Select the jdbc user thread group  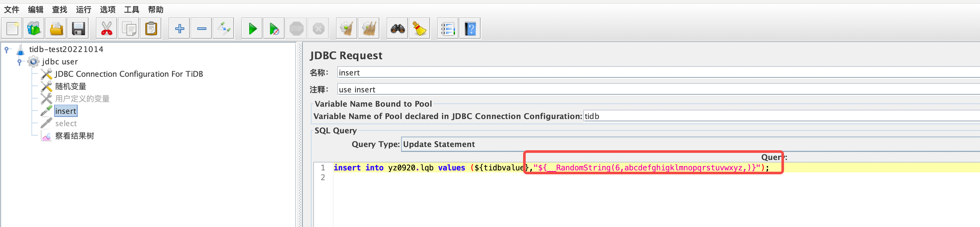click(60, 61)
